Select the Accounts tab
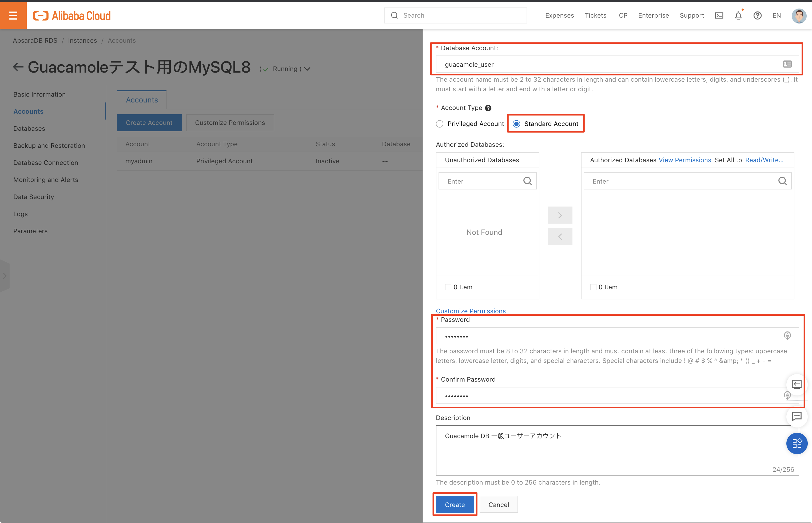This screenshot has height=523, width=812. pos(142,100)
